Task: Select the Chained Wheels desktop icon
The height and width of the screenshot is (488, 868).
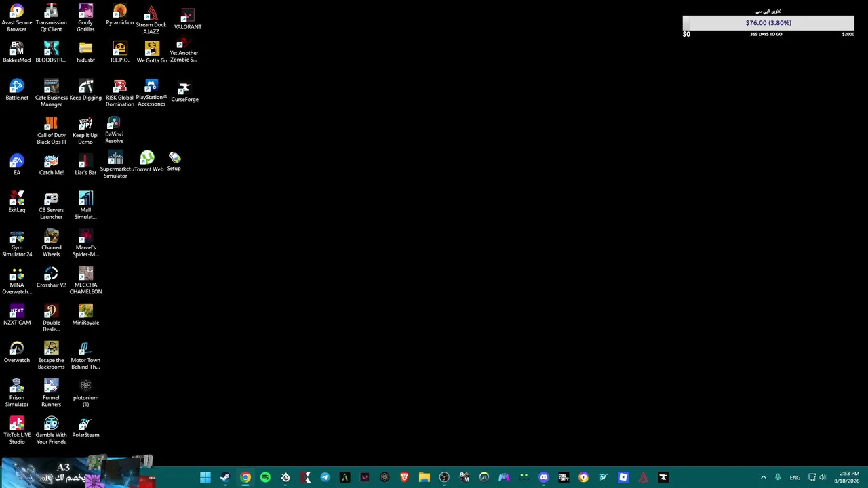Action: tap(51, 243)
